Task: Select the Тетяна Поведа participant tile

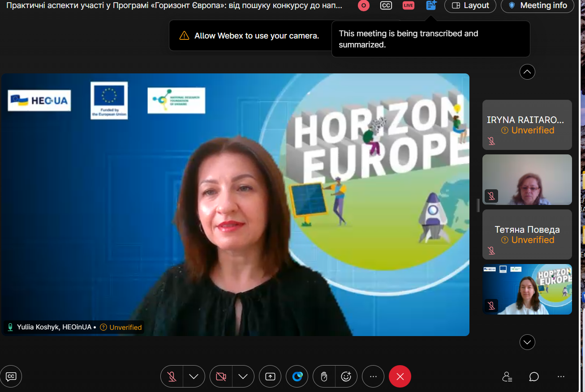Action: click(527, 234)
